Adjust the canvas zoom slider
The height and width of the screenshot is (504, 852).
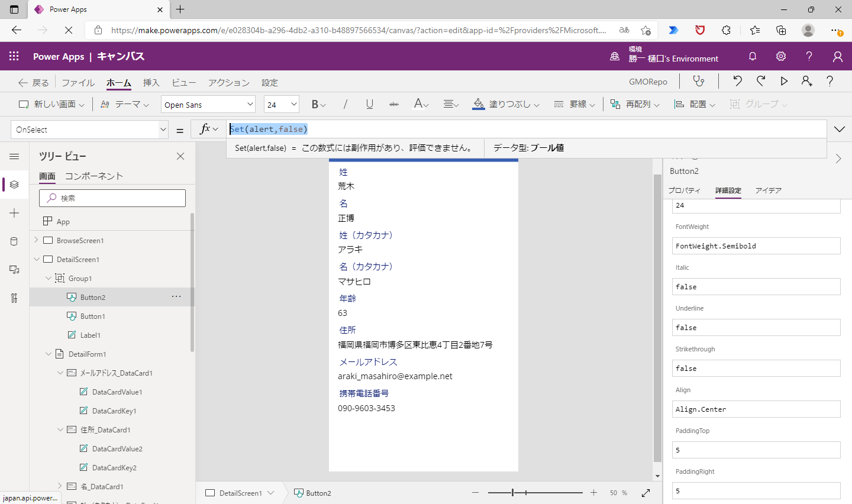click(512, 492)
